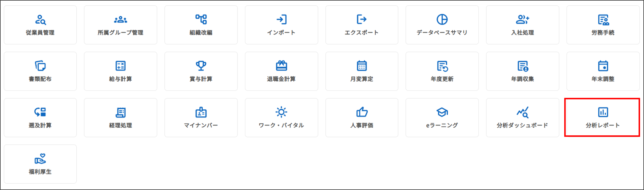The image size is (644, 190).
Task: Open 書類配布 document distribution
Action: [40, 71]
